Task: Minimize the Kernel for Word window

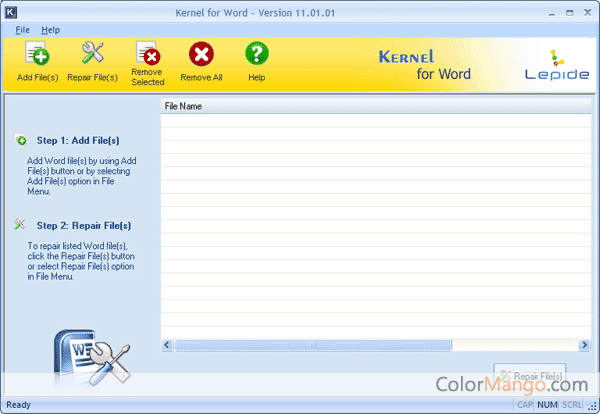Action: click(x=552, y=13)
